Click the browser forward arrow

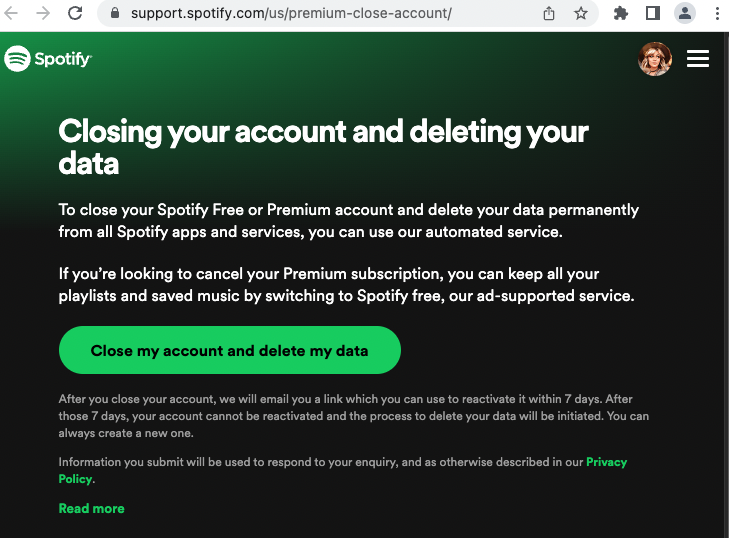[42, 13]
